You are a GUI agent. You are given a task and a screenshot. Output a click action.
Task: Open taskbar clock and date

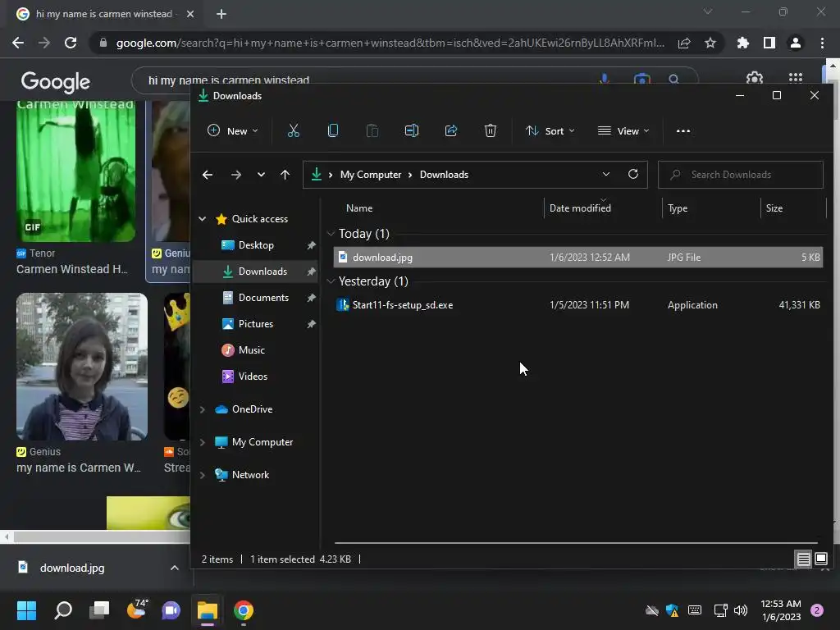(x=781, y=610)
